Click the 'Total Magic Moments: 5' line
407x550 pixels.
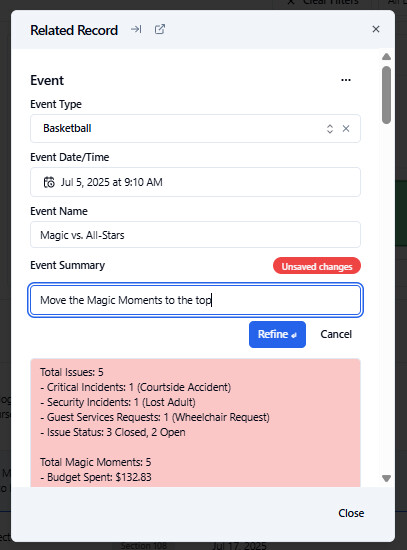pyautogui.click(x=95, y=462)
